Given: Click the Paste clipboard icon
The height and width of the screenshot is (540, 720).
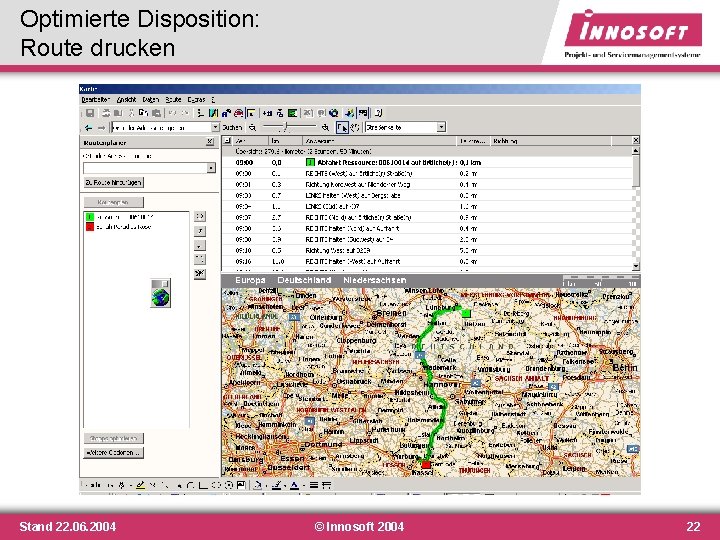Looking at the screenshot, I should click(x=157, y=113).
